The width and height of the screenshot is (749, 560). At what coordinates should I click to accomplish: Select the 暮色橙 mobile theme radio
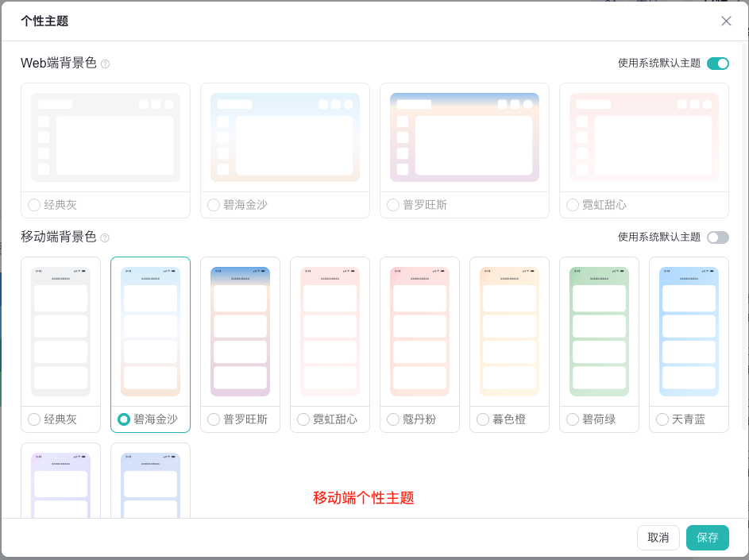click(x=482, y=419)
